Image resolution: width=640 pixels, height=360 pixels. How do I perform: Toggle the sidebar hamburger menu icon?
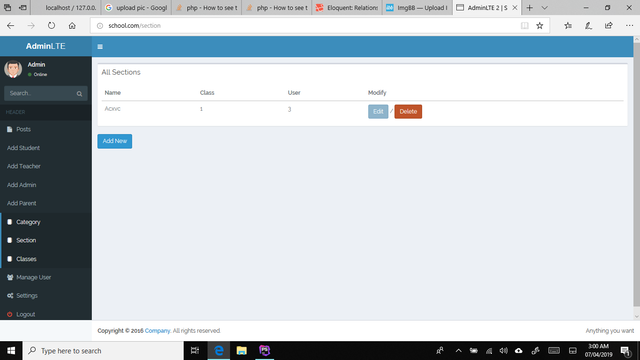tap(100, 47)
